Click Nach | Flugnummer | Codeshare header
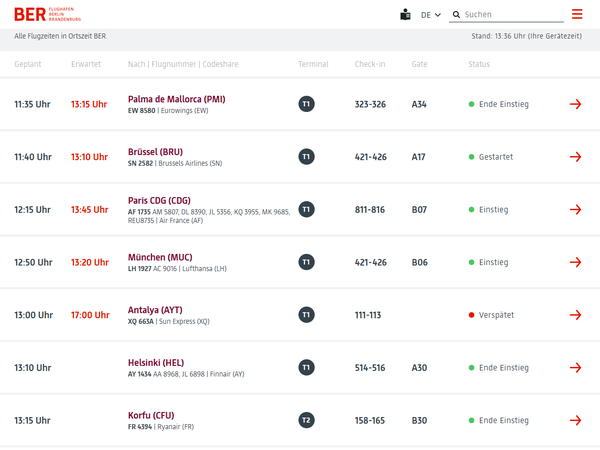This screenshot has width=600, height=450. point(183,64)
